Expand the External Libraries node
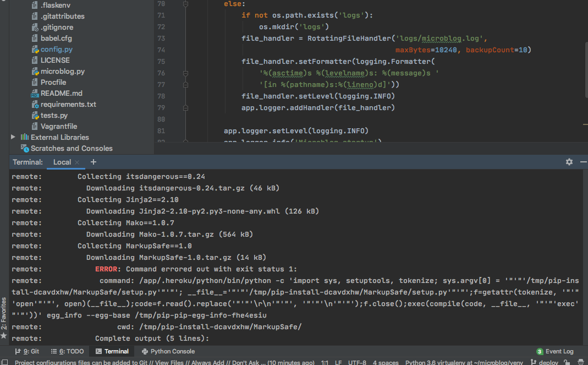Image resolution: width=588 pixels, height=365 pixels. (x=13, y=137)
